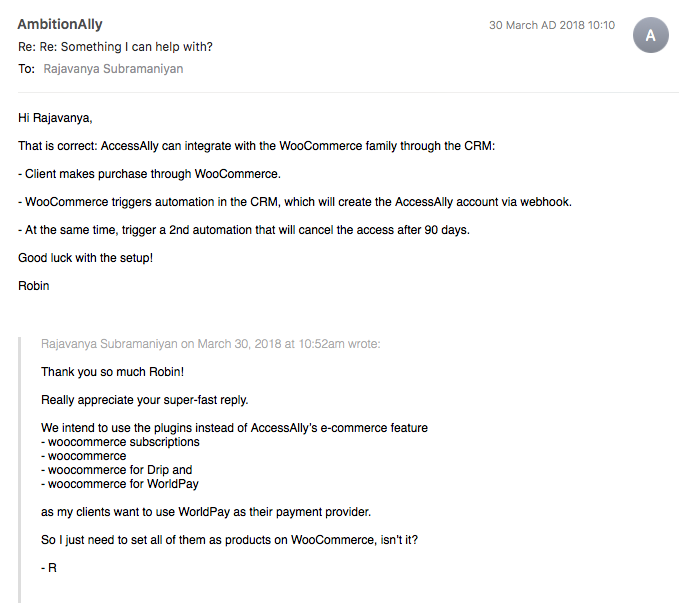Click the gray quote bar beside the reply
Image resolution: width=679 pixels, height=603 pixels.
point(19,470)
